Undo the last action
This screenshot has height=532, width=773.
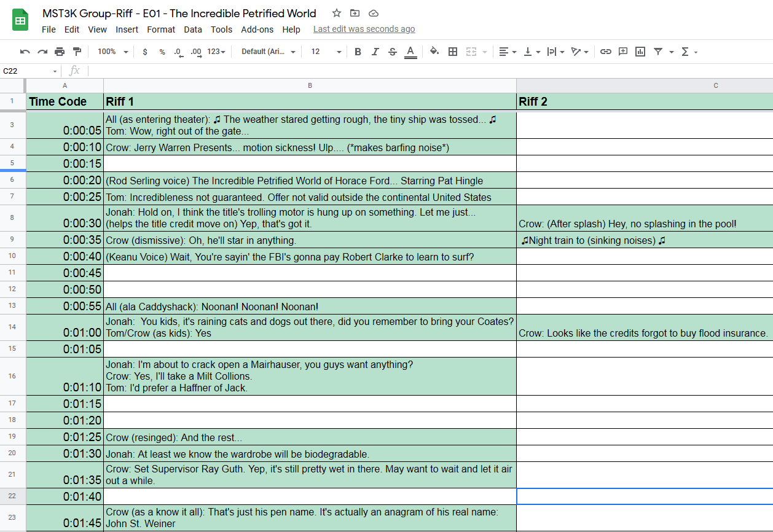(x=25, y=52)
